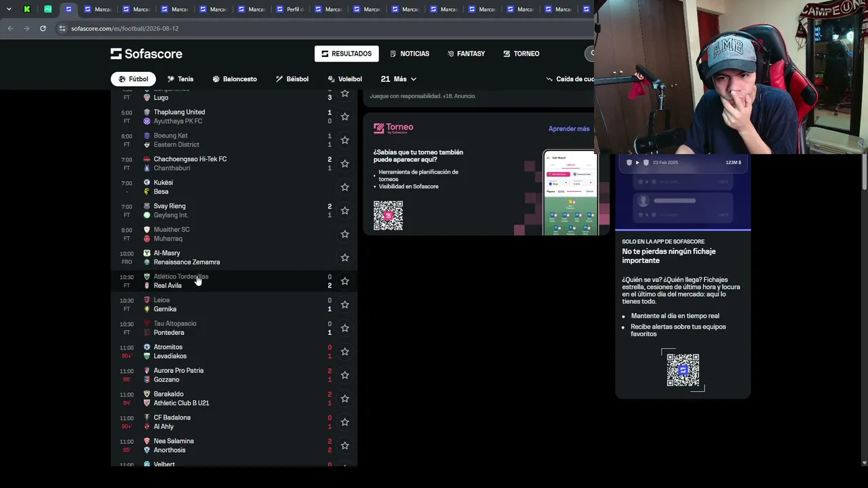Screen dimensions: 868x488
Task: Star the Tau Altopascio vs Pontedera match
Action: point(344,328)
